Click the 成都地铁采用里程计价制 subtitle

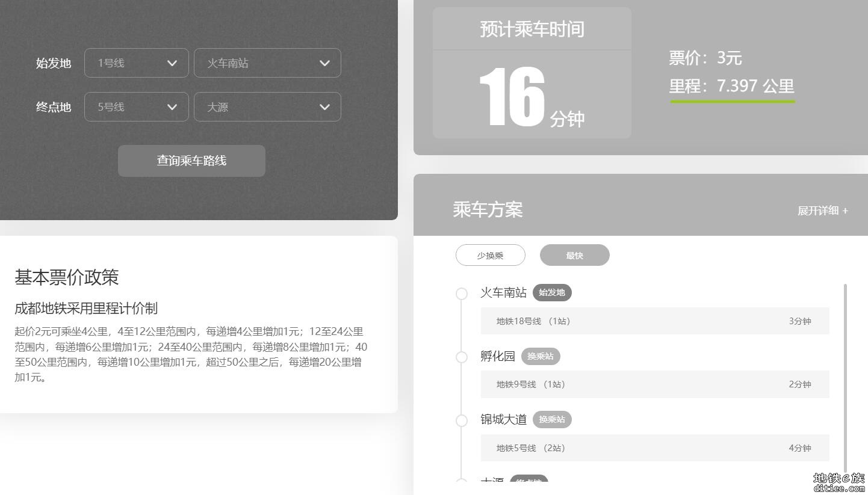[x=86, y=309]
